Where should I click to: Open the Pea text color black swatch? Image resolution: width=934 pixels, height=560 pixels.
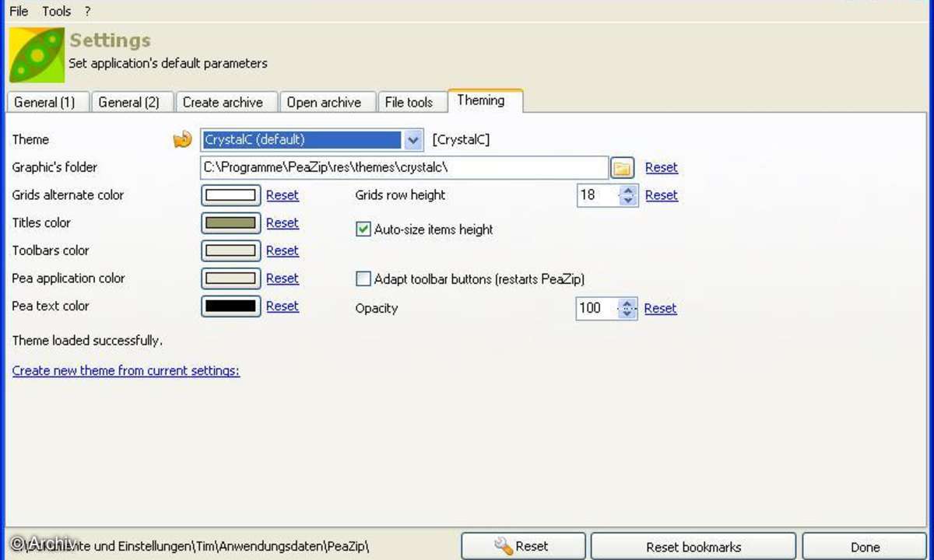(x=230, y=306)
